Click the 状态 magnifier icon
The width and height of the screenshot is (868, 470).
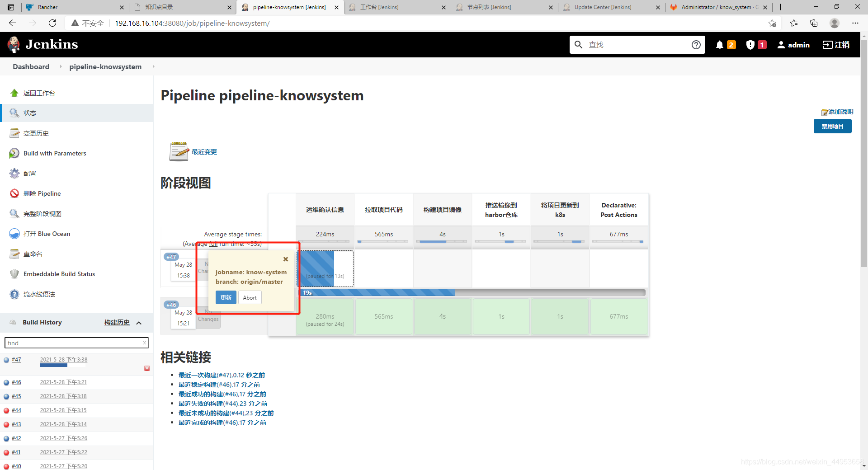pyautogui.click(x=14, y=113)
